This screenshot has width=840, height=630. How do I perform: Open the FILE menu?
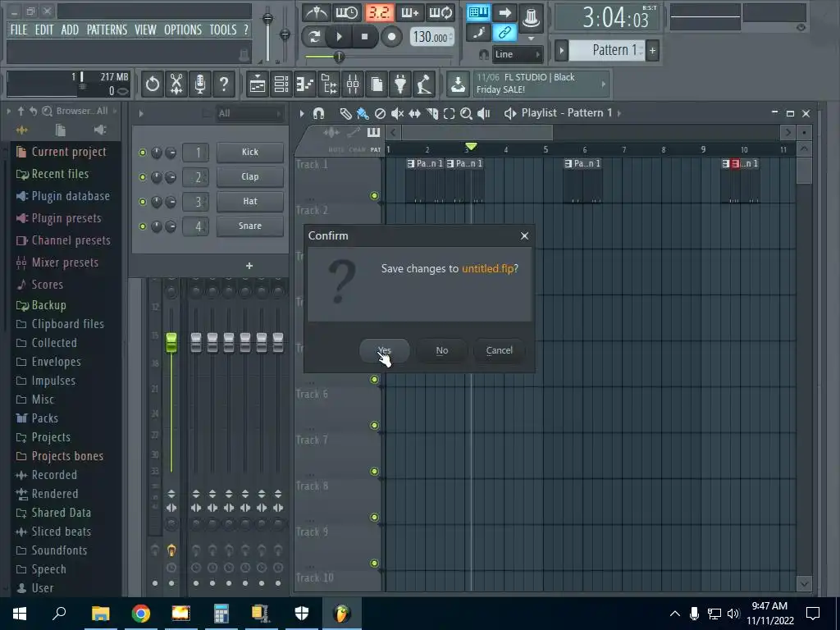(x=19, y=30)
